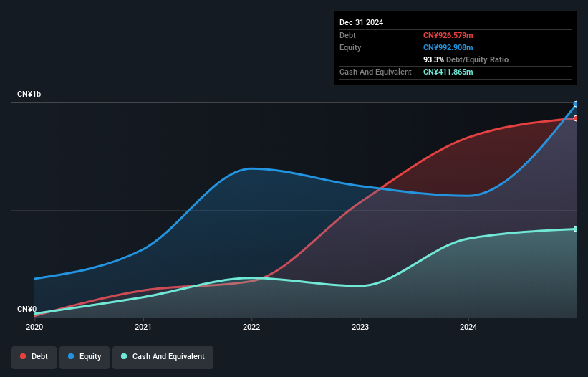Click the 2022 x-axis label
The height and width of the screenshot is (377, 588).
click(x=251, y=327)
